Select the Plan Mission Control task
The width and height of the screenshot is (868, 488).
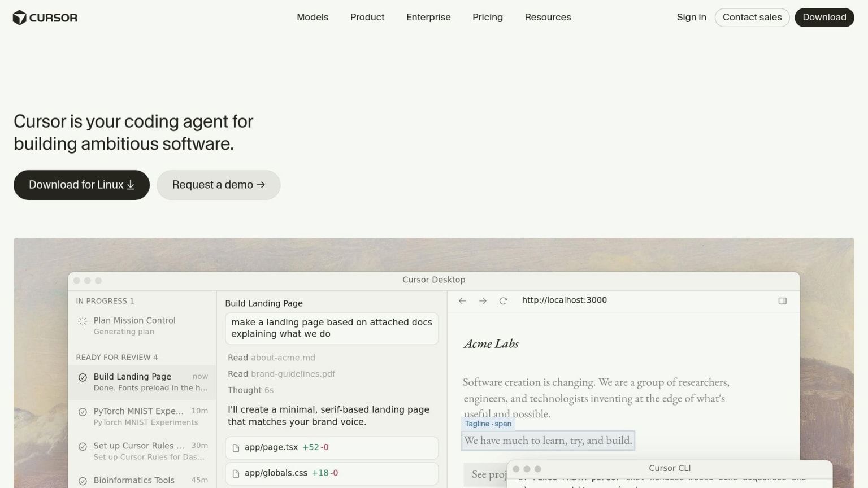[x=142, y=326]
